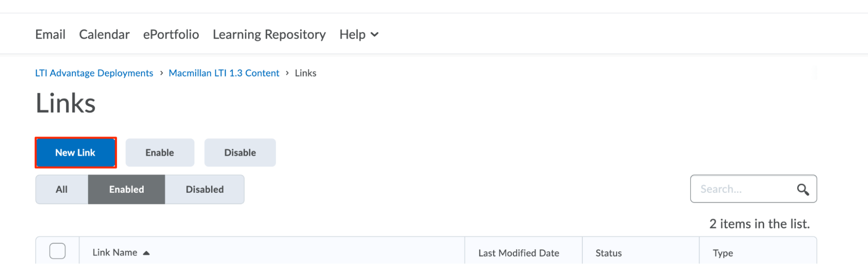Go to ePortfolio
Viewport: 868px width, 264px height.
point(171,34)
